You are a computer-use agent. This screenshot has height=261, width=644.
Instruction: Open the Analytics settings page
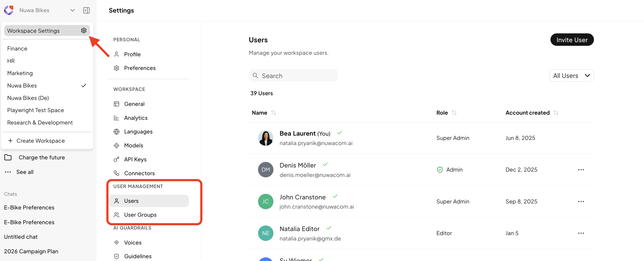click(136, 118)
